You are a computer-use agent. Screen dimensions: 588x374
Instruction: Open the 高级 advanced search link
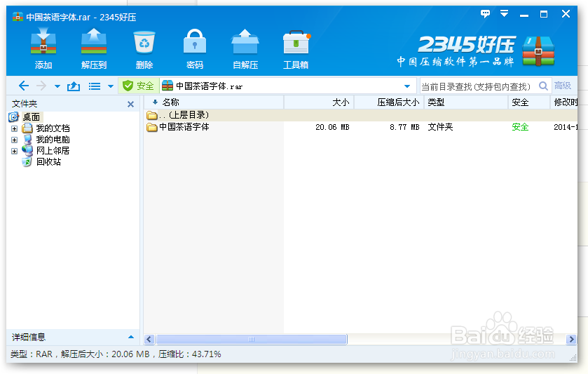563,86
